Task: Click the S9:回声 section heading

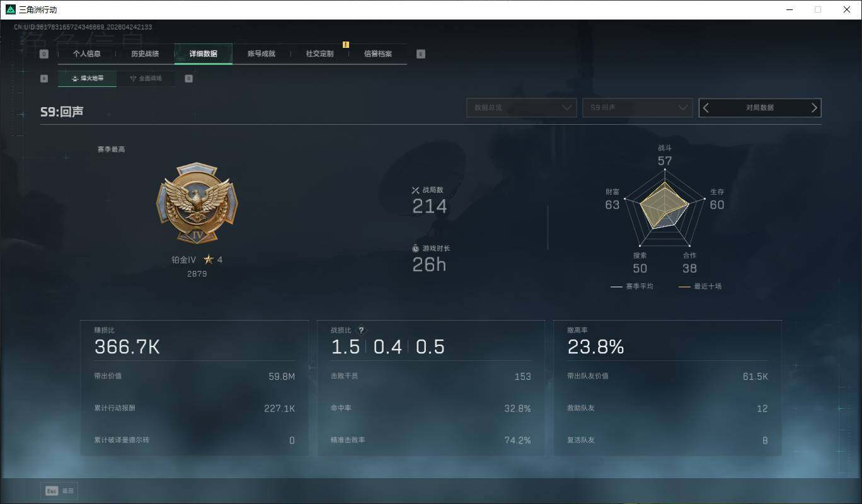Action: point(62,112)
